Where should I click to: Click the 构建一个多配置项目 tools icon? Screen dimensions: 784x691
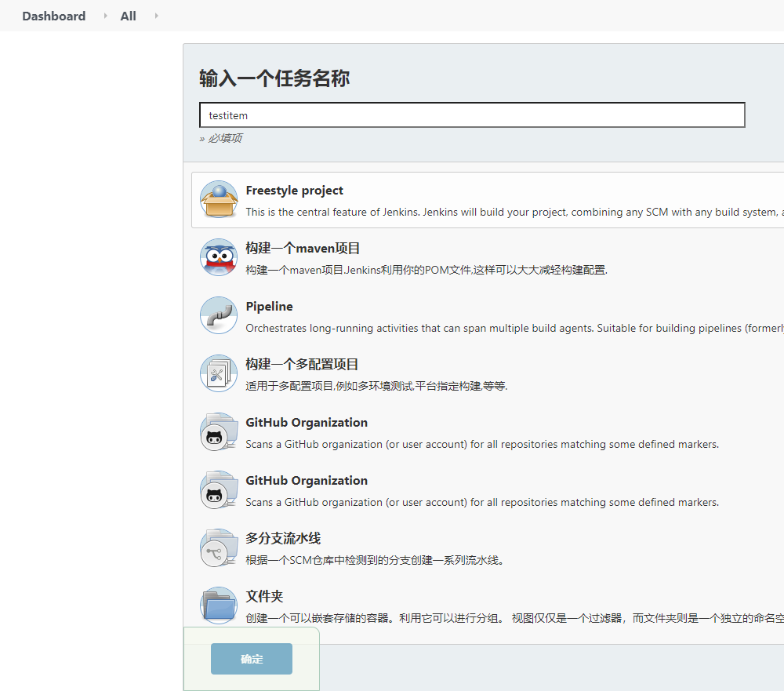[x=219, y=374]
